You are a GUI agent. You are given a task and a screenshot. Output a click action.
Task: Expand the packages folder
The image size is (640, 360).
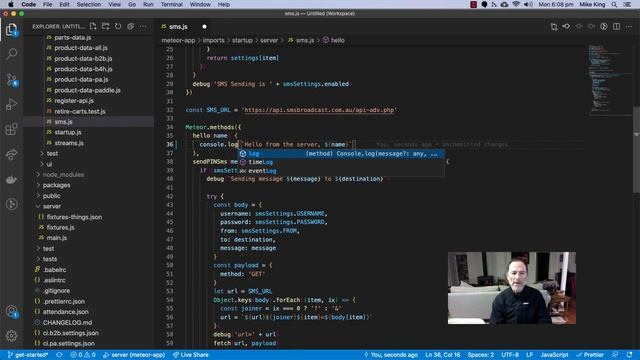point(56,185)
